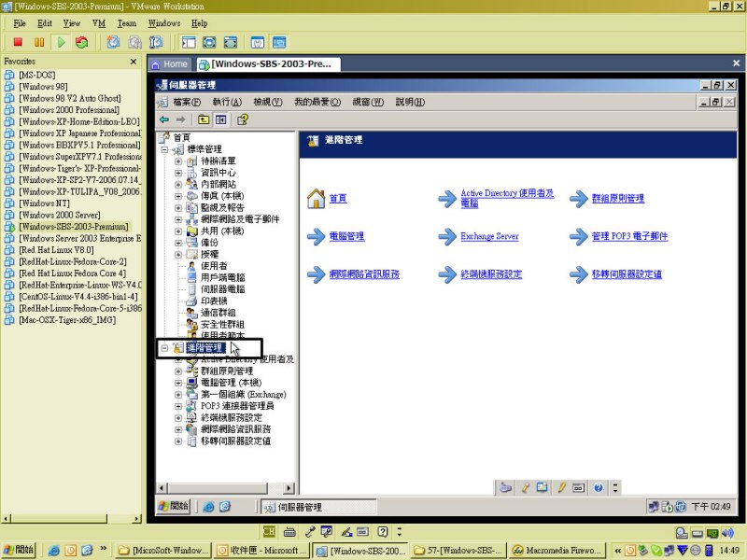This screenshot has width=747, height=560.
Task: Expand the 網際網路及電子郵件 tree node
Action: pos(178,219)
